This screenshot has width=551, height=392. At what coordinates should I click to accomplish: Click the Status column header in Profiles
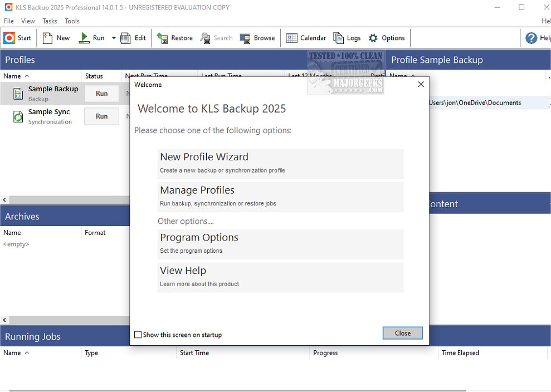(x=101, y=76)
